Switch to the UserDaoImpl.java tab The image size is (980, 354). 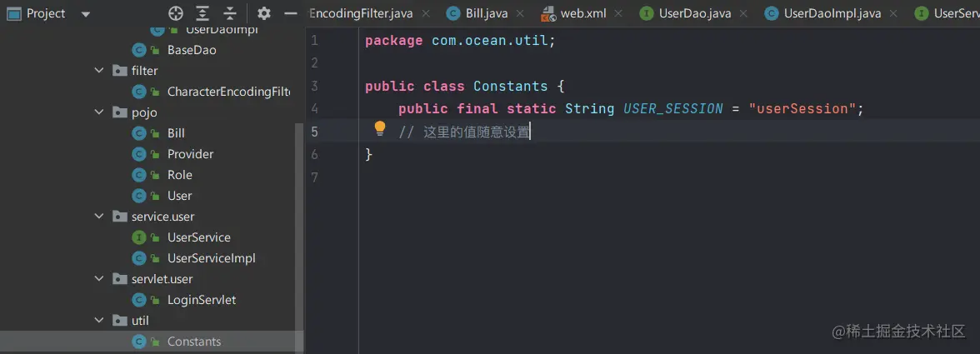click(832, 13)
